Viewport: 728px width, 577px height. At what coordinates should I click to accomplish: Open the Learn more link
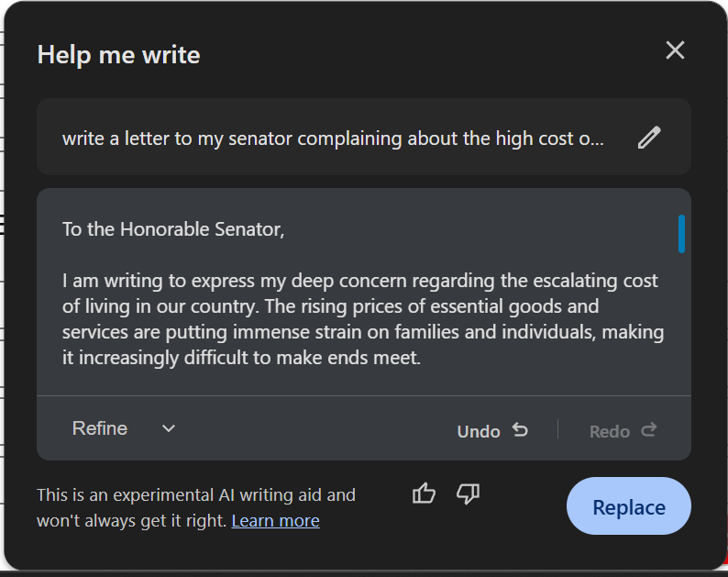click(x=275, y=521)
